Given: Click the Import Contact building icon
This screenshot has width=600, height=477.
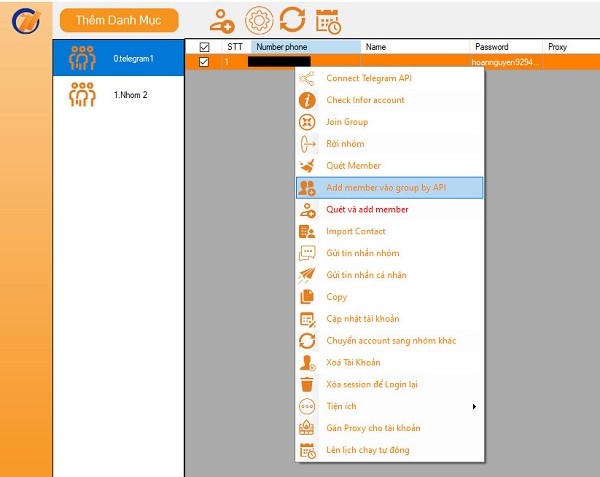Looking at the screenshot, I should tap(307, 231).
